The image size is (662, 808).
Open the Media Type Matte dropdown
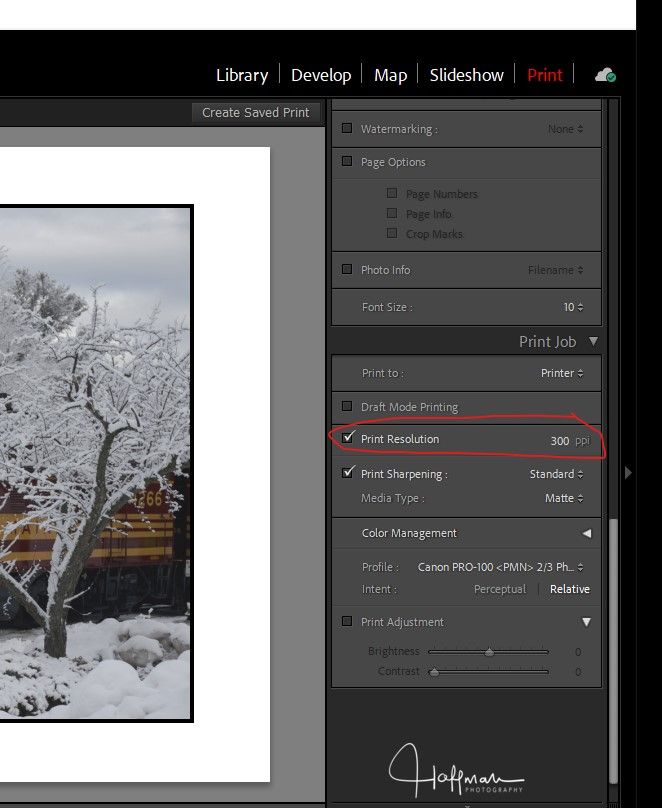coord(564,498)
